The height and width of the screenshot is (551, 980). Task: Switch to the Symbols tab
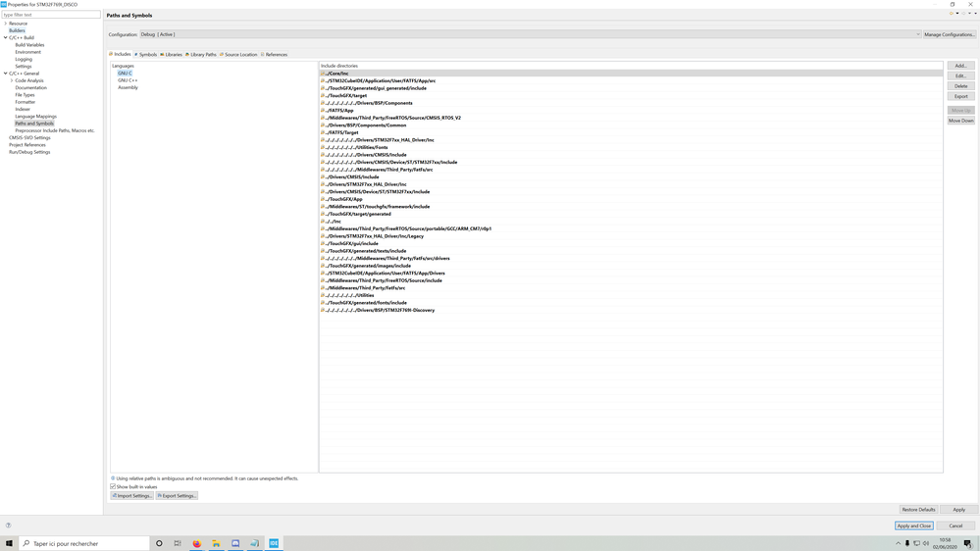145,54
